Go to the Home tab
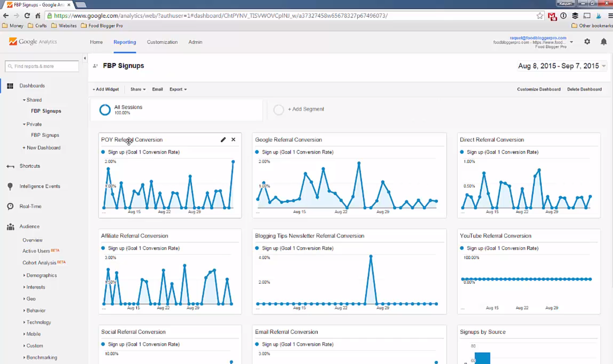613x364 pixels. [96, 42]
